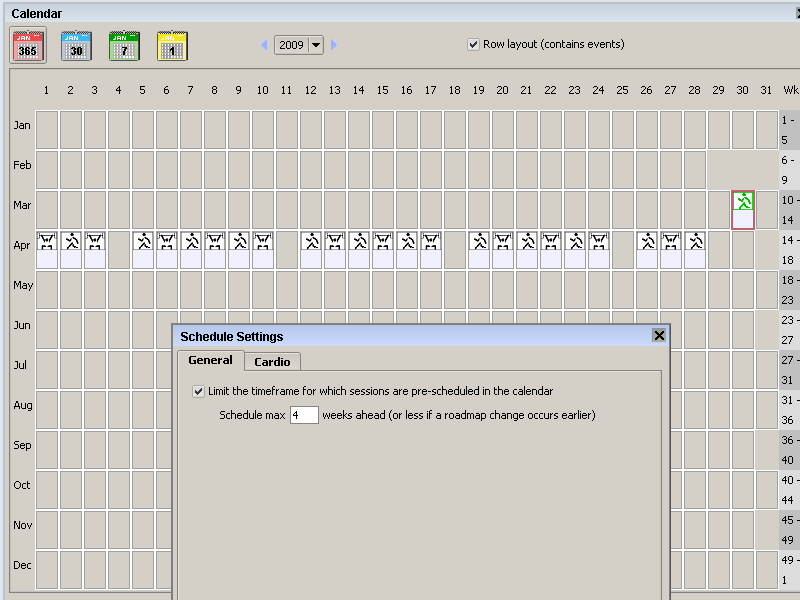Select the weightlifting session on April 17
Screen dimensions: 800x600
coord(431,242)
